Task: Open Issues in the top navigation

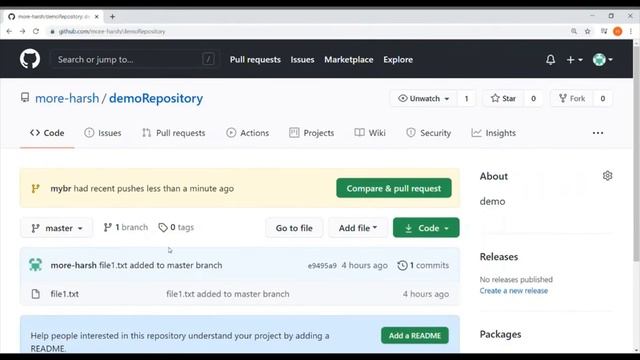Action: pos(302,60)
